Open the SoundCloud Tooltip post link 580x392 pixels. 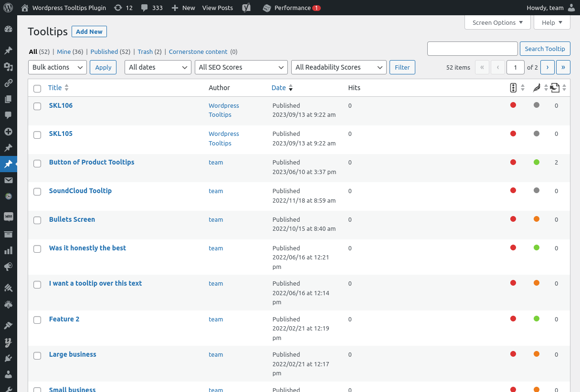point(80,191)
